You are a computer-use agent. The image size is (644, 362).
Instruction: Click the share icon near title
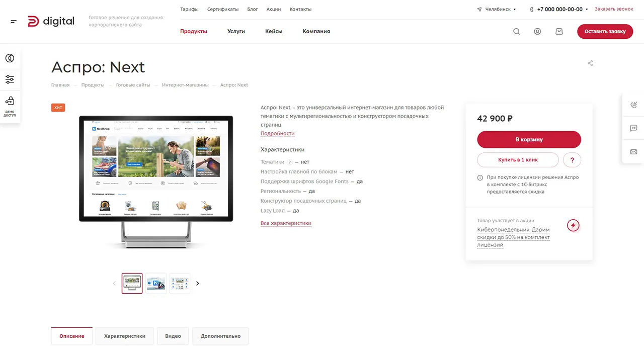(x=590, y=63)
